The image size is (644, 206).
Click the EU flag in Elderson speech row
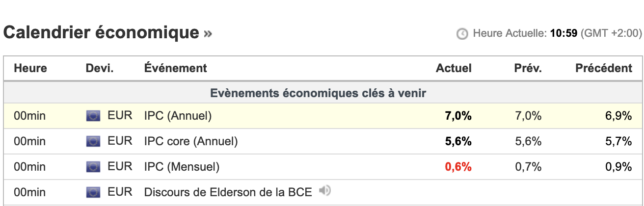coord(93,192)
